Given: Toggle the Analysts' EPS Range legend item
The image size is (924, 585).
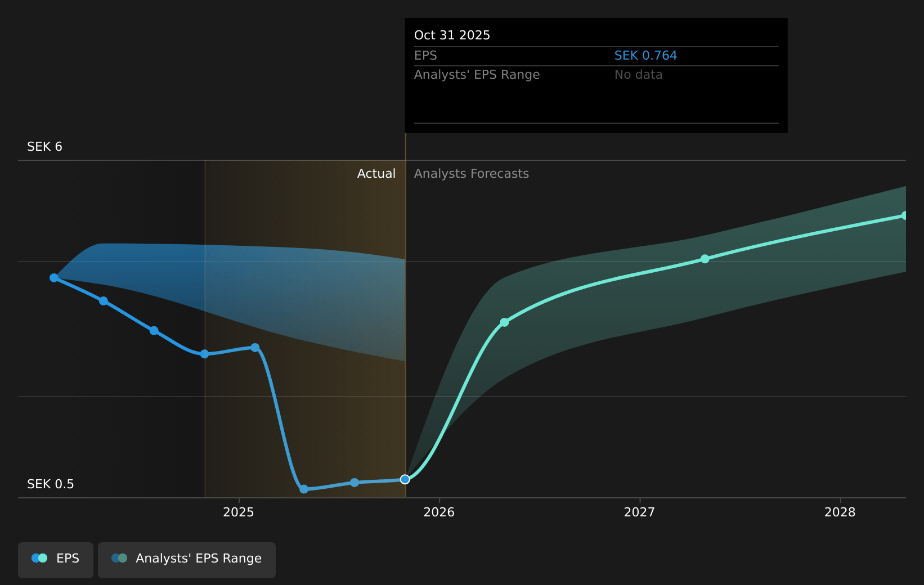Looking at the screenshot, I should [187, 559].
